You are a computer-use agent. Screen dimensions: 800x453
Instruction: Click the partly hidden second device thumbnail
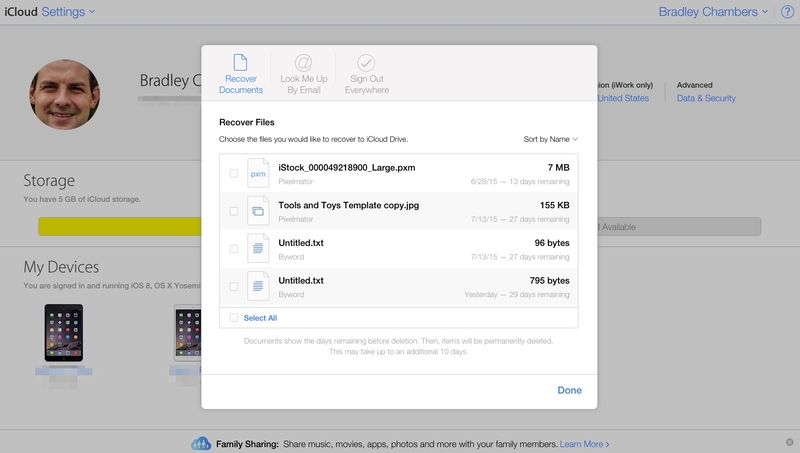pos(187,333)
